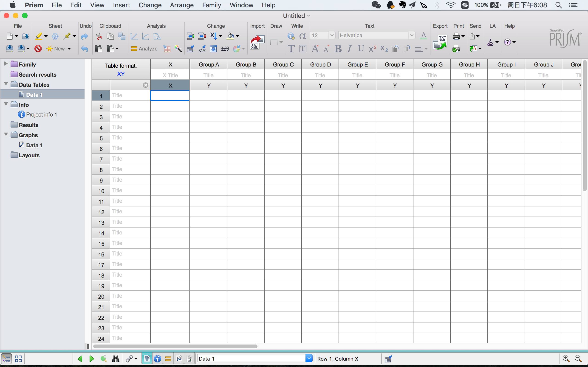The width and height of the screenshot is (588, 367).
Task: Click the binoculars Find icon
Action: point(116,359)
